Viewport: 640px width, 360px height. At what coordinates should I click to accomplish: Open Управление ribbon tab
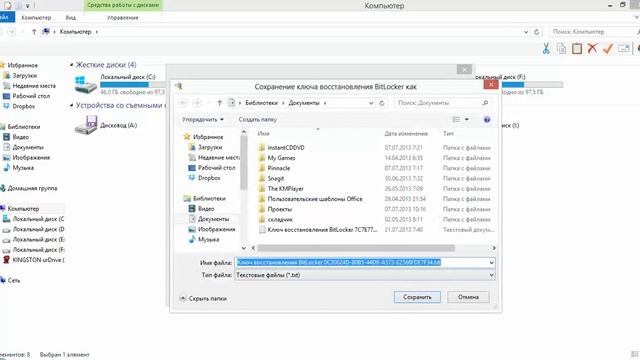tap(122, 18)
